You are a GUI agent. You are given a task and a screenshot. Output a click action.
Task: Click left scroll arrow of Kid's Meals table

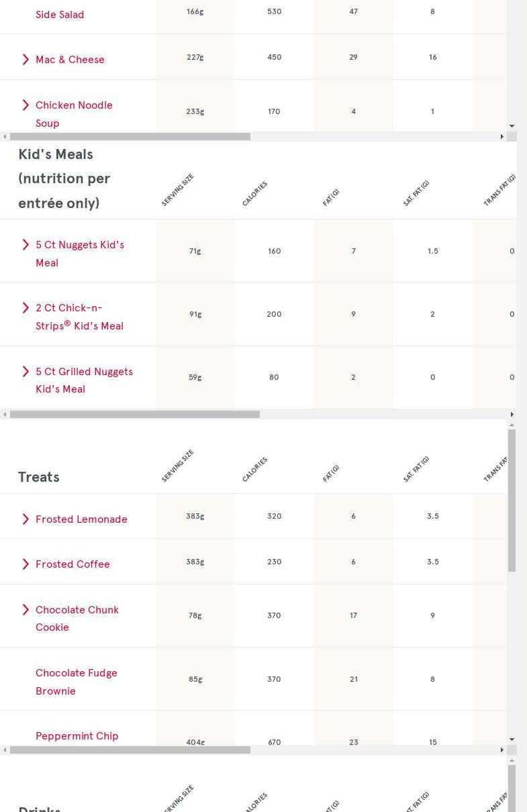click(x=5, y=415)
